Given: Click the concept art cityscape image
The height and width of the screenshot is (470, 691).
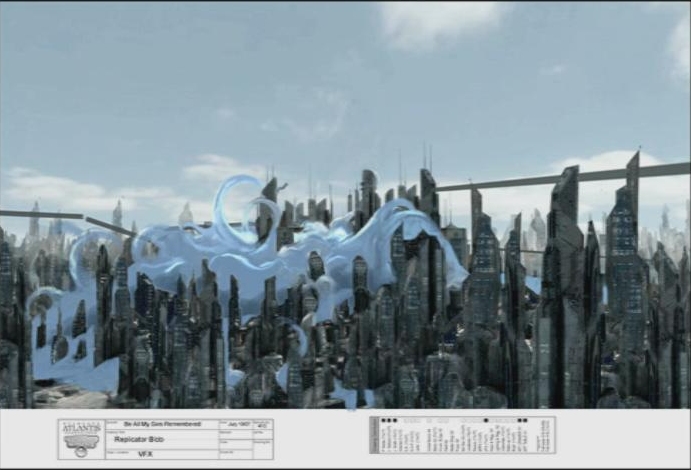Looking at the screenshot, I should (346, 204).
